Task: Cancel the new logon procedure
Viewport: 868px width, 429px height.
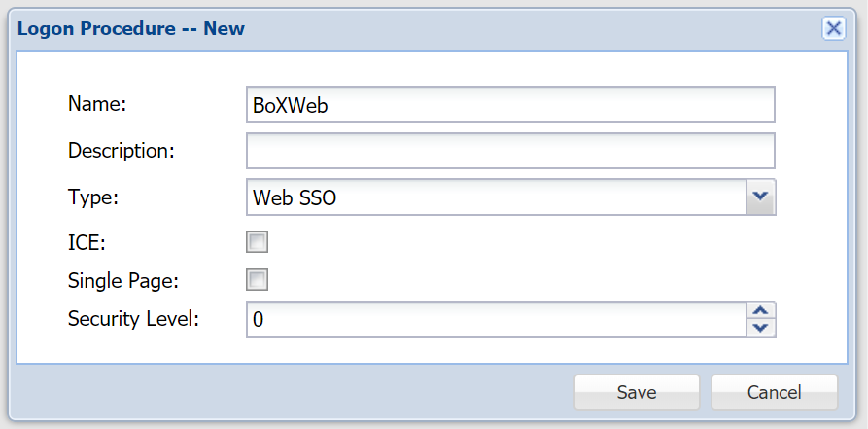Action: point(774,392)
